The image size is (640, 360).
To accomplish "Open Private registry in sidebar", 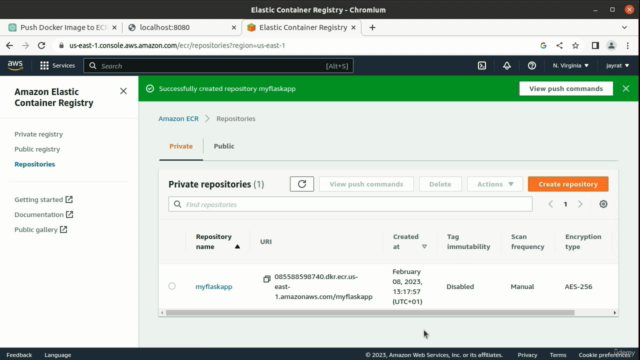I will tap(38, 134).
